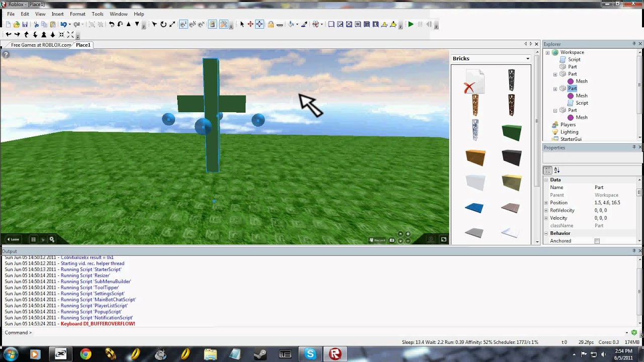Image resolution: width=644 pixels, height=362 pixels.
Task: Open the Format menu
Action: (x=77, y=14)
